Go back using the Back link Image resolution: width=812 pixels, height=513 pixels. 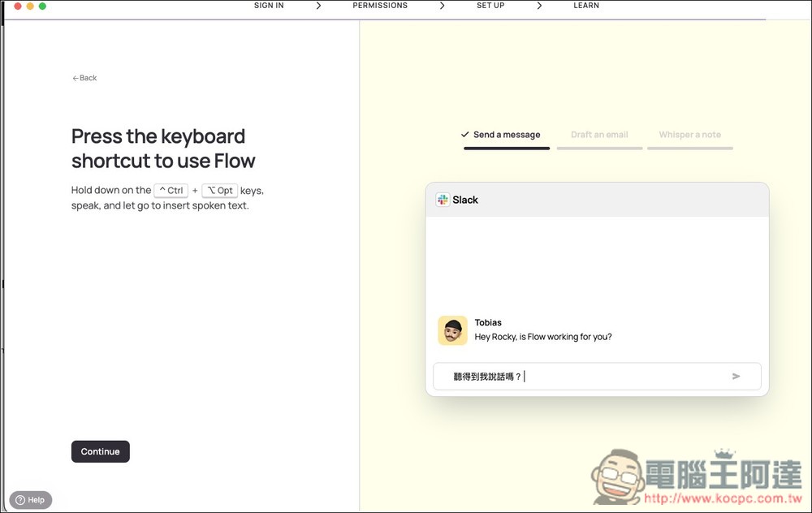coord(84,78)
